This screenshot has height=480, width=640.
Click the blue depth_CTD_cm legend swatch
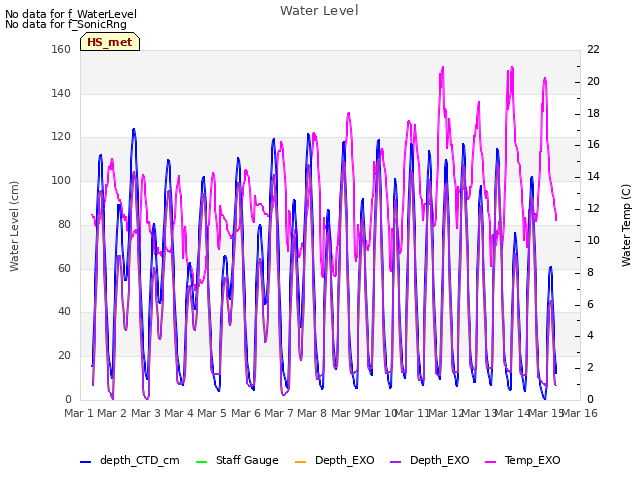(x=86, y=462)
